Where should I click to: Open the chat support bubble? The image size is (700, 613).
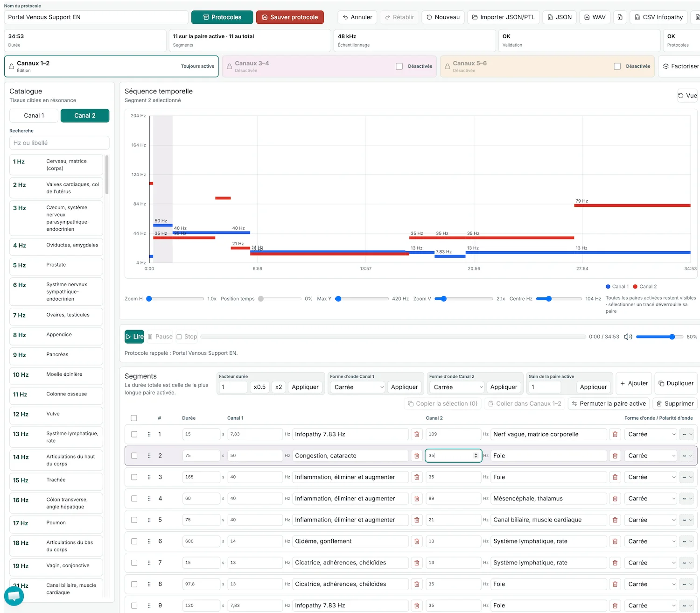click(x=14, y=596)
